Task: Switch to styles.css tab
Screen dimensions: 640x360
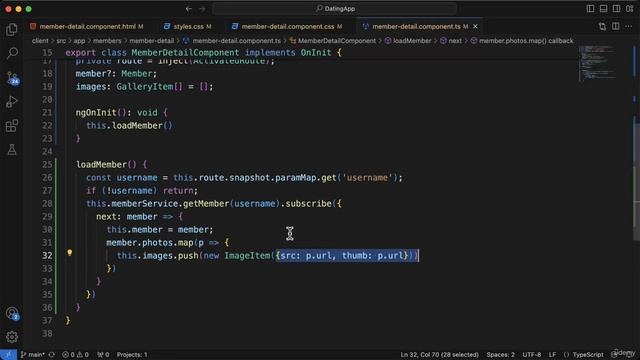Action: (188, 27)
